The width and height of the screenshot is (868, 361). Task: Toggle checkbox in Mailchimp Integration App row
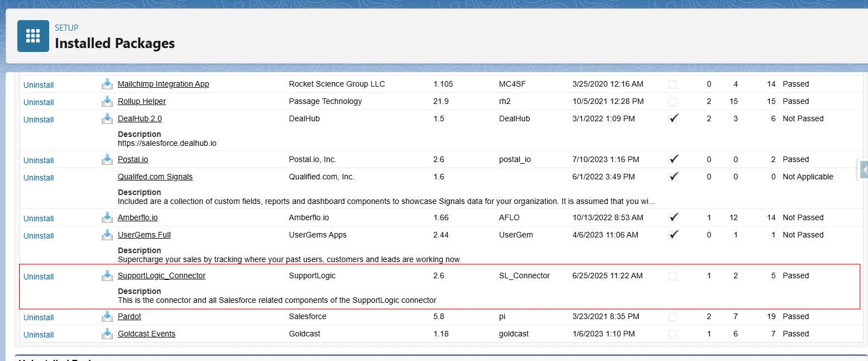(x=672, y=84)
